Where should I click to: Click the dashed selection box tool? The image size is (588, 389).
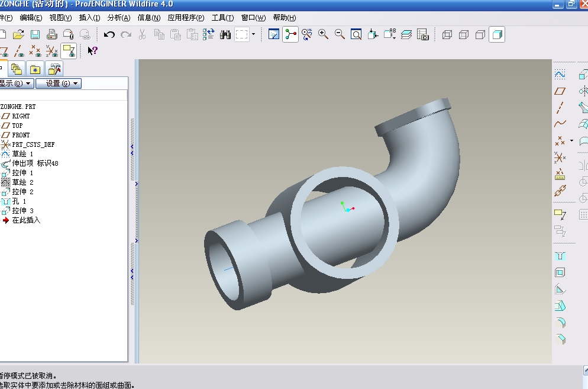pyautogui.click(x=242, y=35)
